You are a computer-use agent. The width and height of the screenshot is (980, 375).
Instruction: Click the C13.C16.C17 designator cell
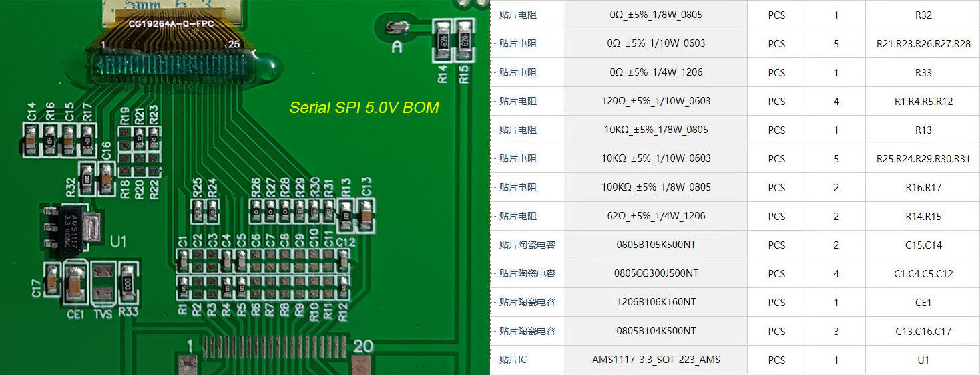[923, 331]
